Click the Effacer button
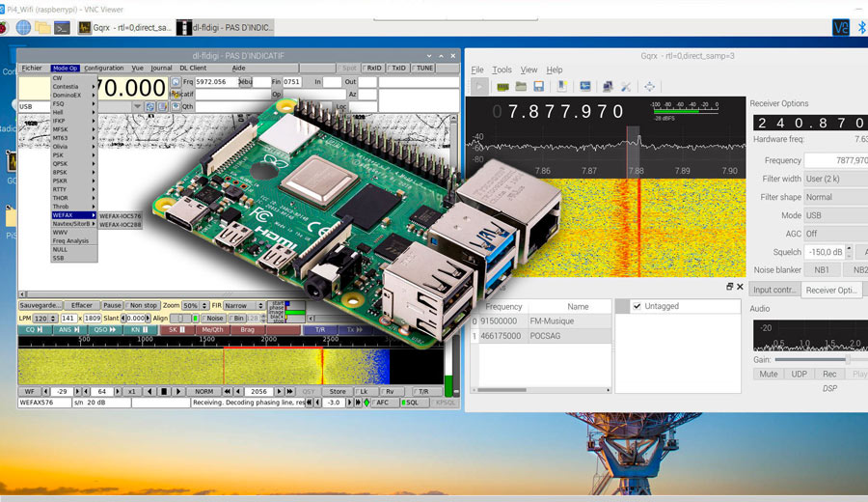This screenshot has height=502, width=868. point(81,305)
